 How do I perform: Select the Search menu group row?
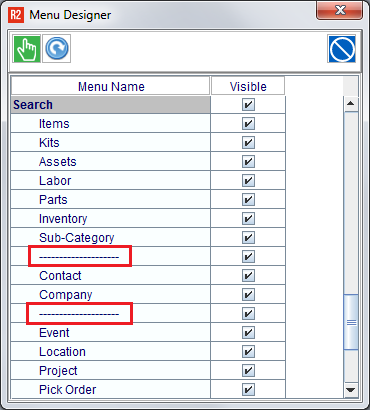pos(111,105)
